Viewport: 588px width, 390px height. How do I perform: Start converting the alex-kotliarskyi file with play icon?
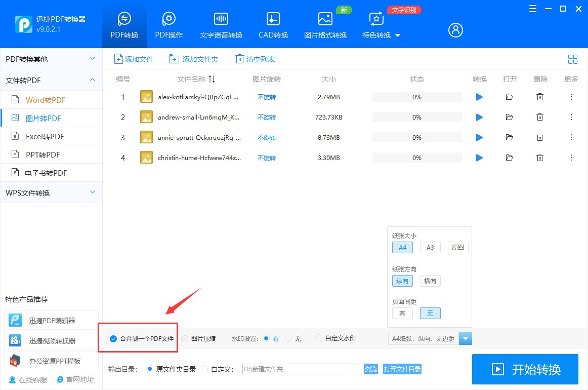coord(479,97)
